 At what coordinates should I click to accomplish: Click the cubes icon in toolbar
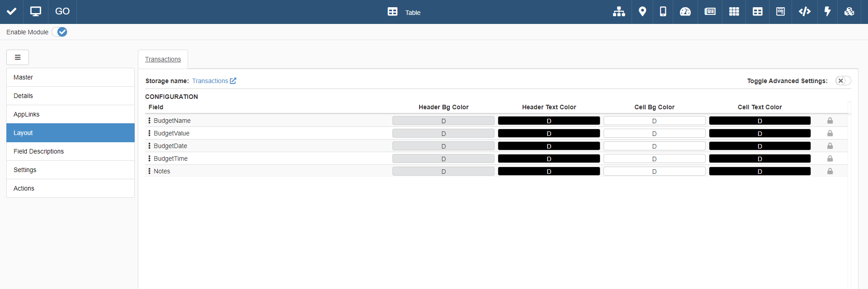849,12
